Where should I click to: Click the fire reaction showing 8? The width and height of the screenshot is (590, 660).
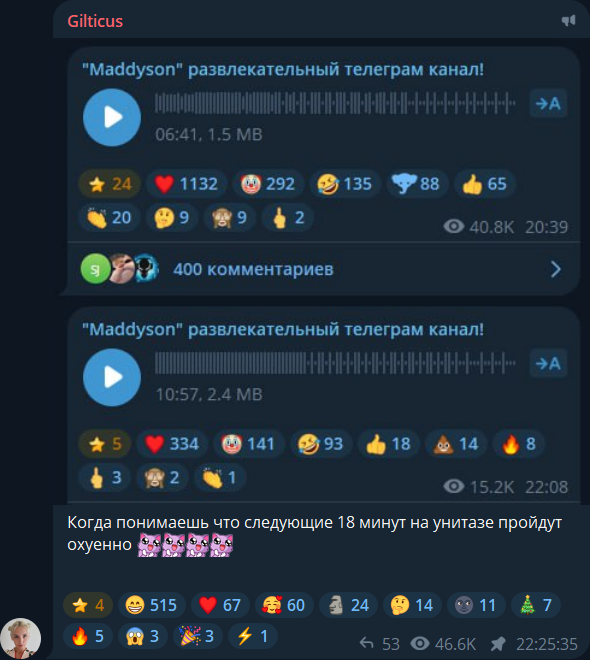[518, 444]
